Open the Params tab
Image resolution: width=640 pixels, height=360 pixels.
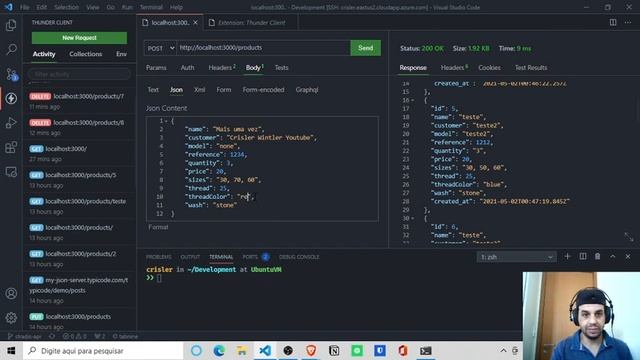coord(156,68)
